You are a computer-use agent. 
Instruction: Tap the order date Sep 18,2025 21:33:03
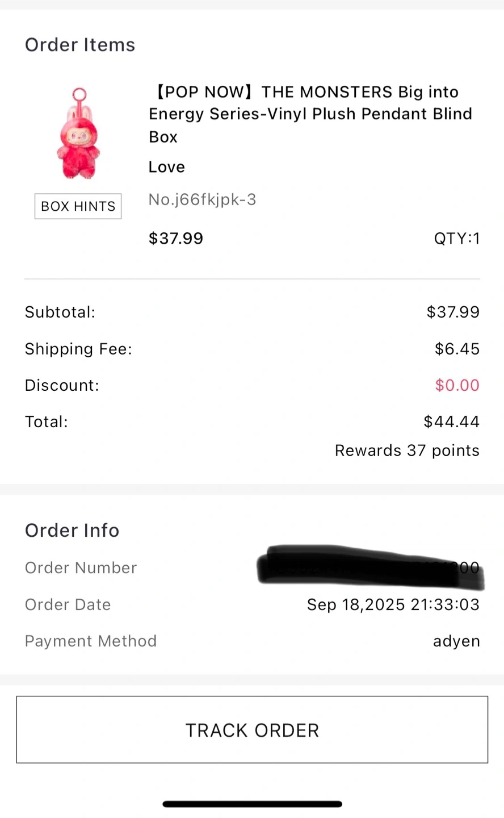click(393, 604)
